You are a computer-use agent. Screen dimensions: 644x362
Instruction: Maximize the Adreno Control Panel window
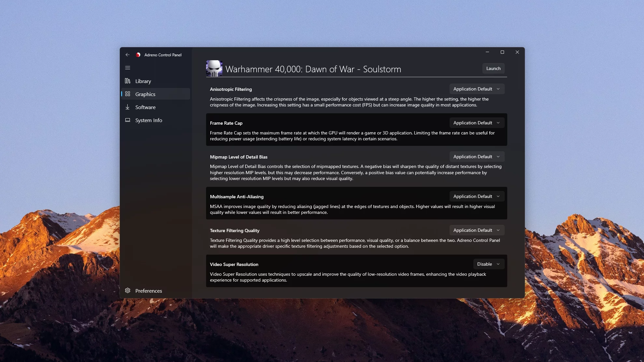pos(502,52)
